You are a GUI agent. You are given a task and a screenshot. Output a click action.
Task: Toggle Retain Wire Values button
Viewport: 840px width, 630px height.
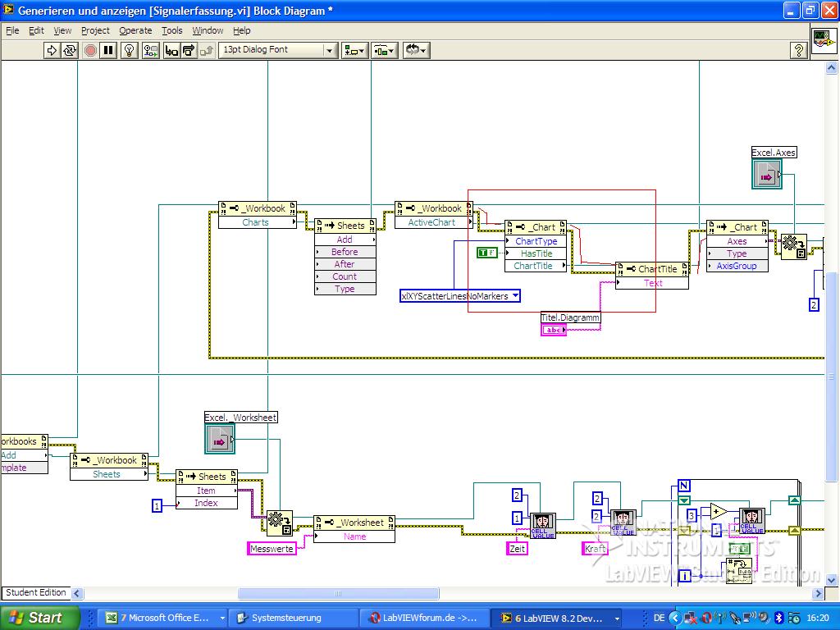point(151,50)
